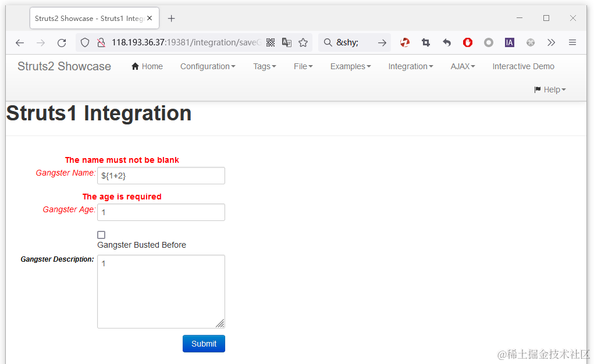
Task: Click the Struts2 Showcase brand link
Action: [x=64, y=66]
